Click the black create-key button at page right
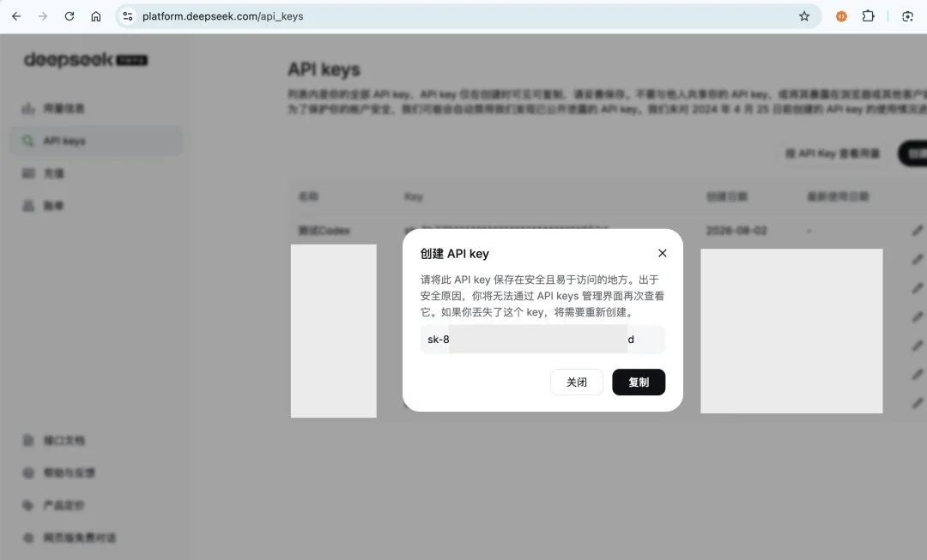The height and width of the screenshot is (560, 927). pos(912,154)
